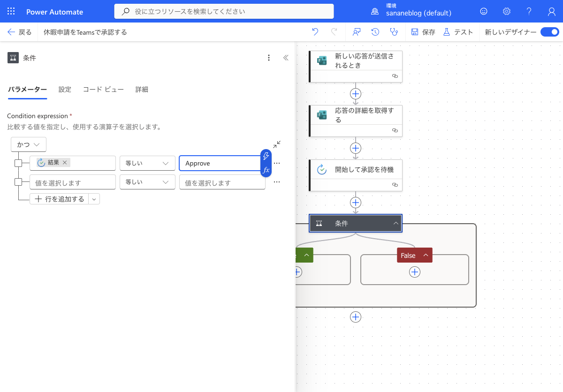
Task: Click the redo arrow icon
Action: point(334,32)
